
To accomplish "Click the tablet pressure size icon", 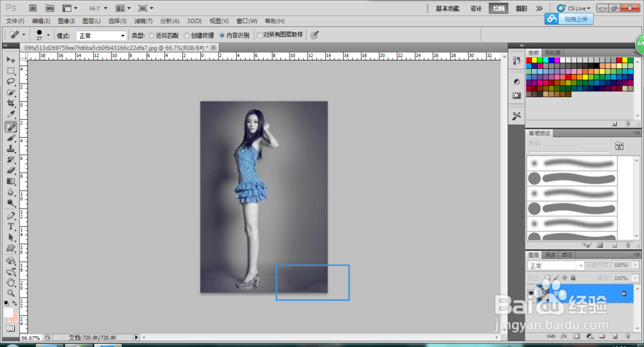I will pos(314,35).
